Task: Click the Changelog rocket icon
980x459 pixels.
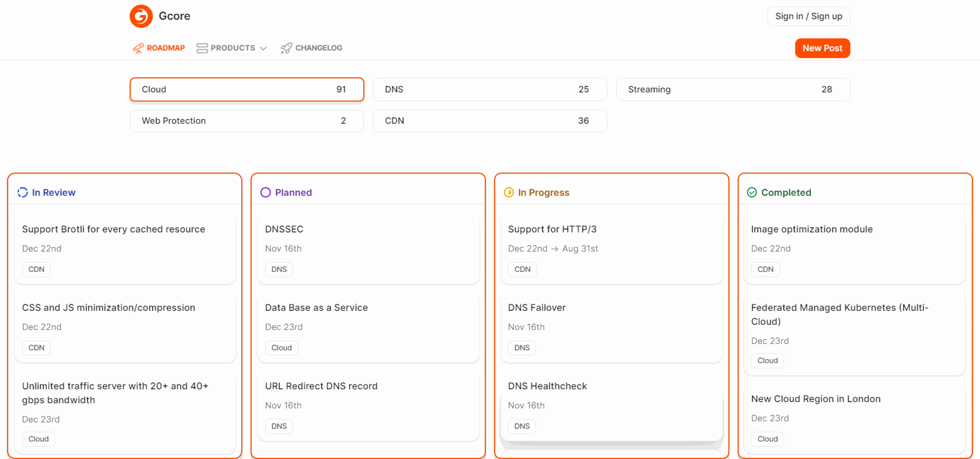Action: point(286,48)
